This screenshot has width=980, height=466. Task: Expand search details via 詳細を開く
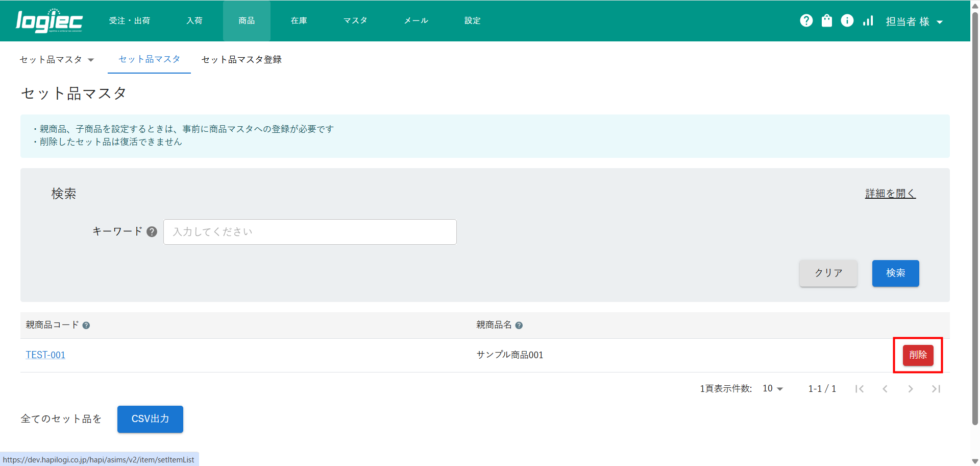890,194
